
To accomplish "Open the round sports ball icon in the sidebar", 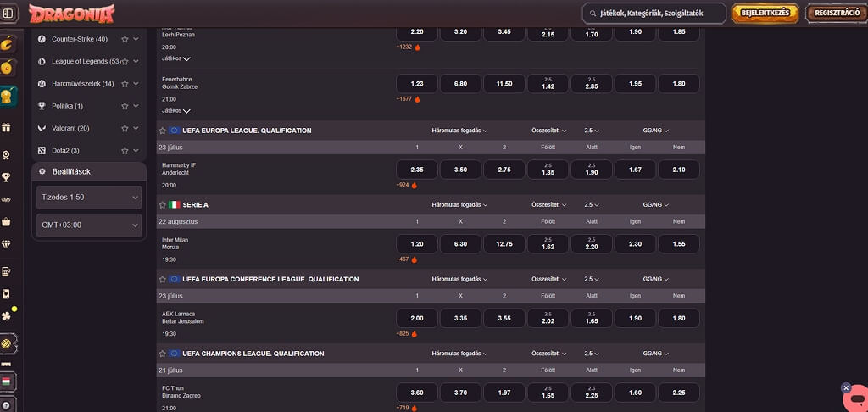I will 7,343.
